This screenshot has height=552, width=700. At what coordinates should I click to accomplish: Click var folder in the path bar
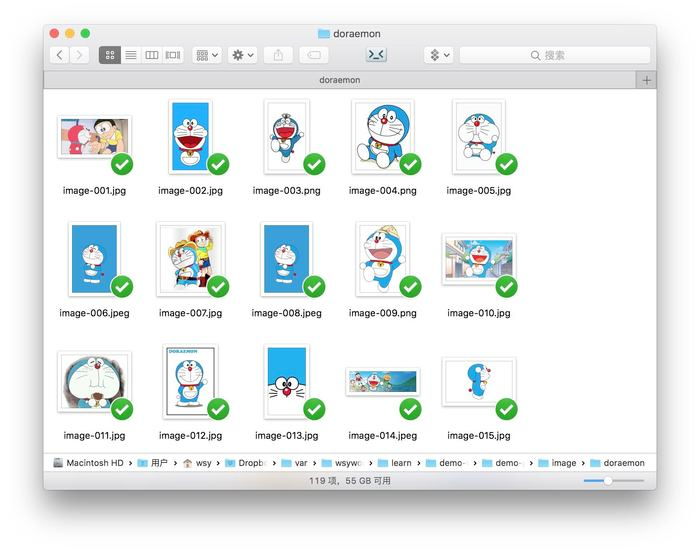(294, 463)
